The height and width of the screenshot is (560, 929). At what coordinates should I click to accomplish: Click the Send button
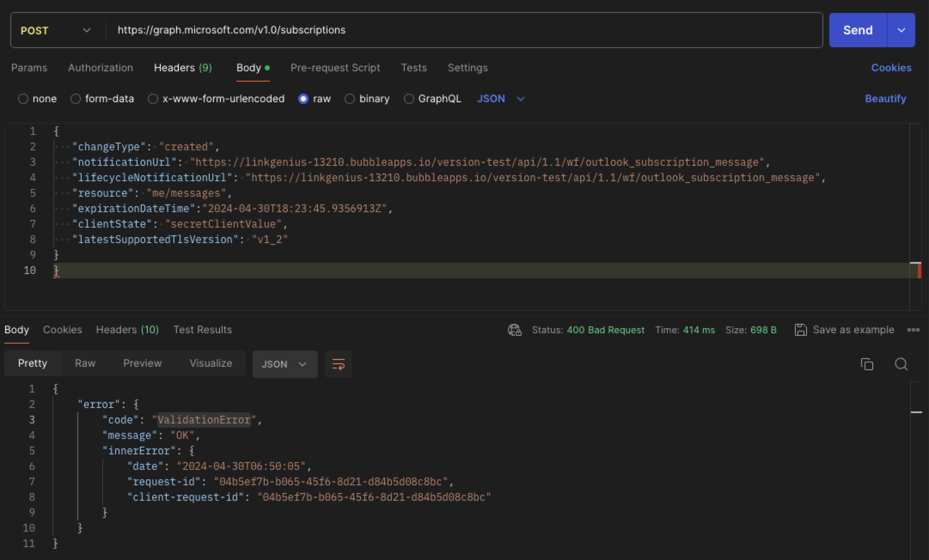point(858,30)
